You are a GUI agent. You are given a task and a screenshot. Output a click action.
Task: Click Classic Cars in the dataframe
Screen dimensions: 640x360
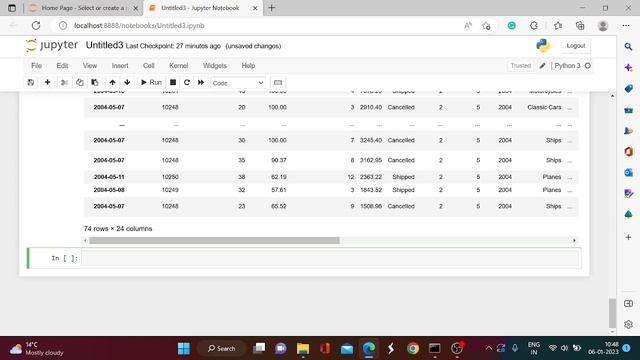(544, 107)
